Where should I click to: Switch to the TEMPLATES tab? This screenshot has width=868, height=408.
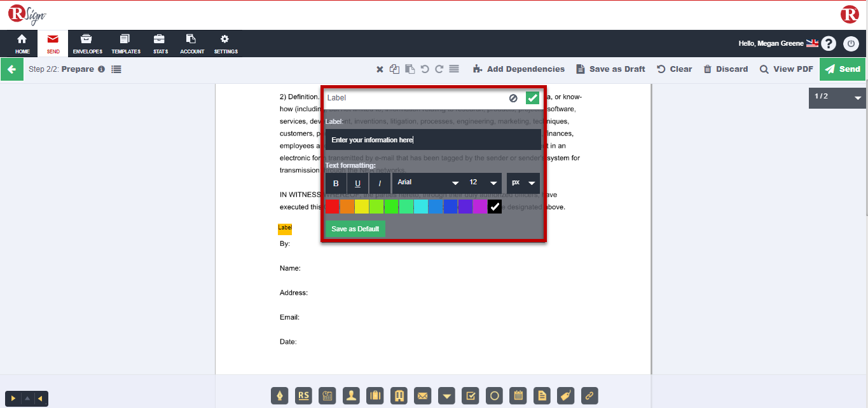click(x=125, y=43)
